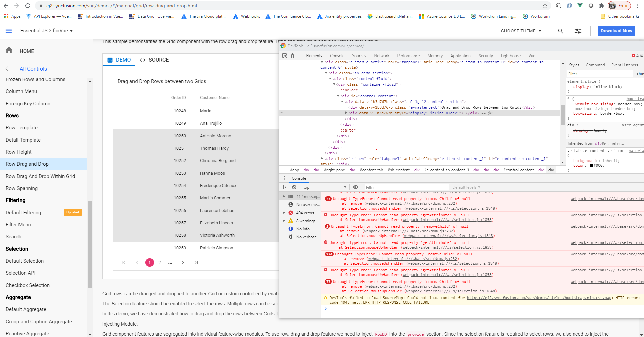Bookmark this page with the star icon
The height and width of the screenshot is (337, 644).
545,6
